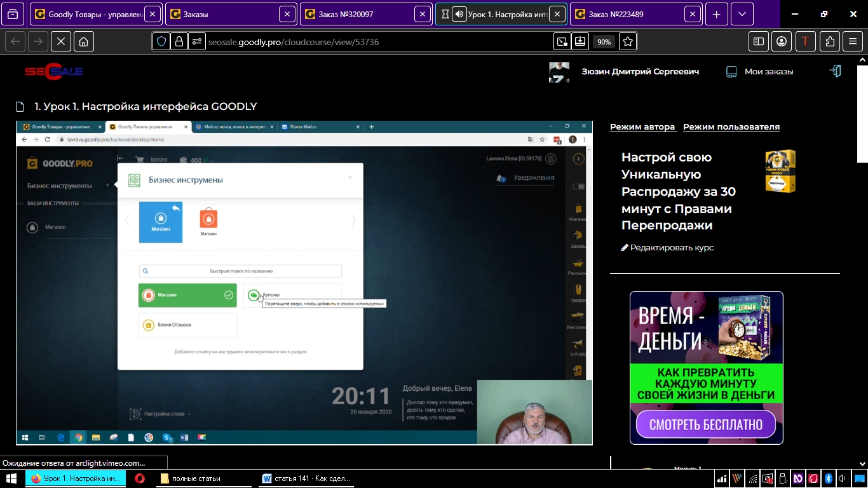Bookmark this page with the star icon
Screen dimensions: 868x488
[x=628, y=42]
